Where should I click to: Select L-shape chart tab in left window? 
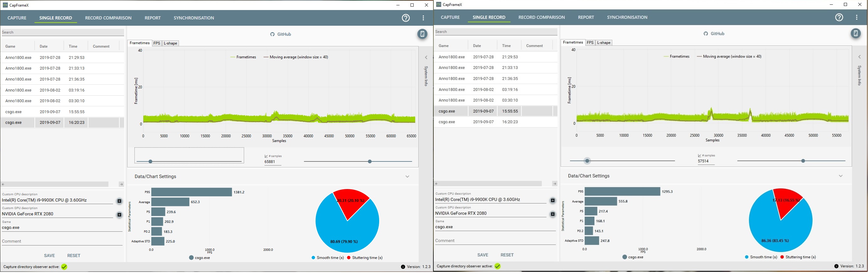point(170,43)
